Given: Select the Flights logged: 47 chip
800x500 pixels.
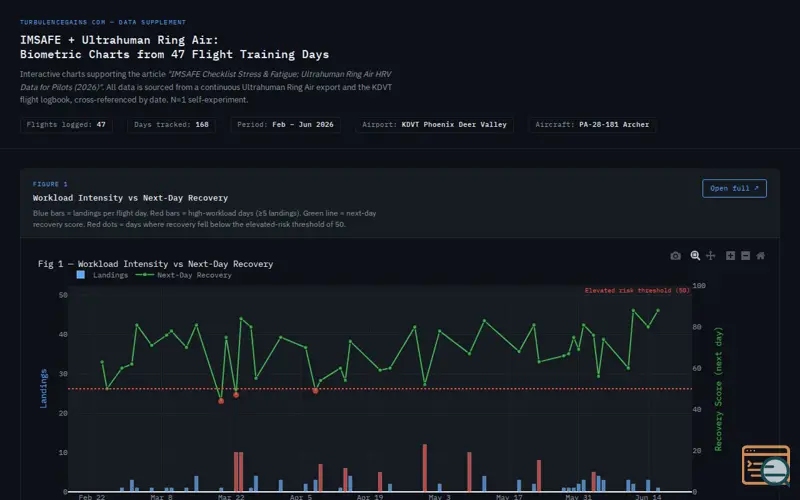Looking at the screenshot, I should click(66, 124).
